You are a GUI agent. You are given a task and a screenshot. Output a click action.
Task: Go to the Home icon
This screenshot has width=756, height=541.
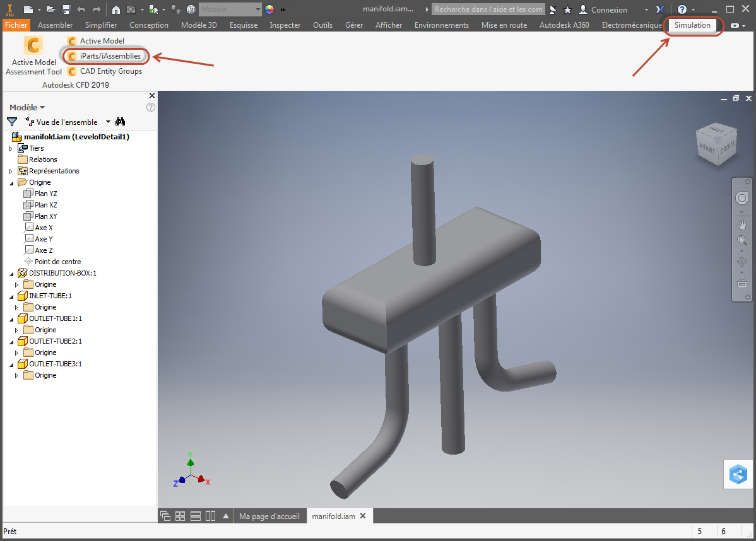tap(115, 9)
